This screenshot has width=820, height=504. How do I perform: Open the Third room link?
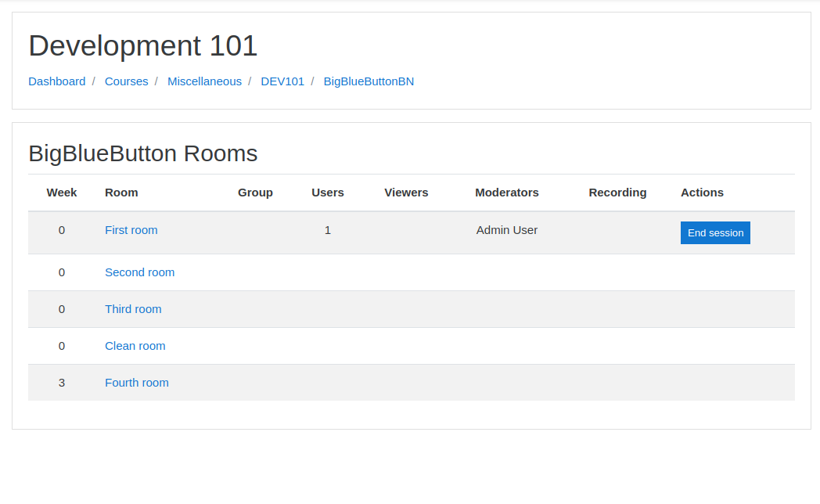click(133, 309)
